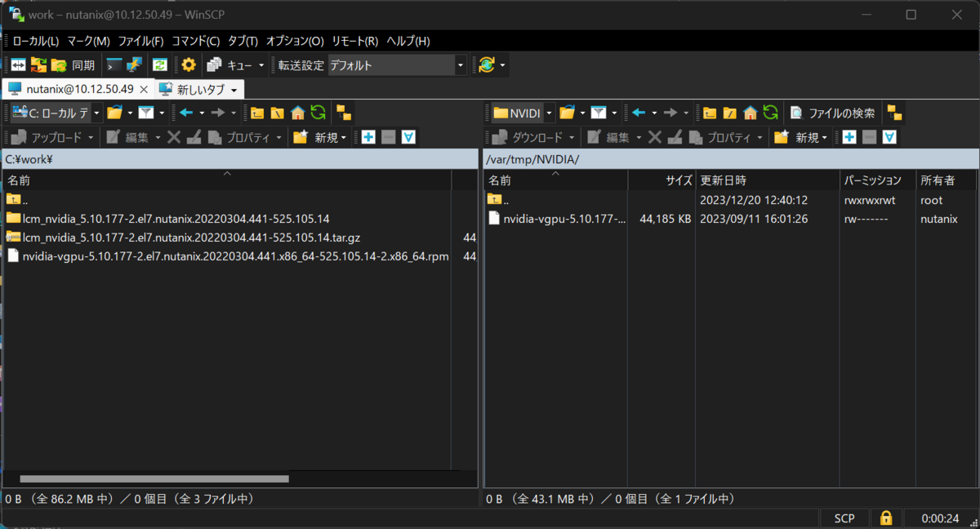980x529 pixels.
Task: Click remote panel parent directory icon
Action: [710, 113]
